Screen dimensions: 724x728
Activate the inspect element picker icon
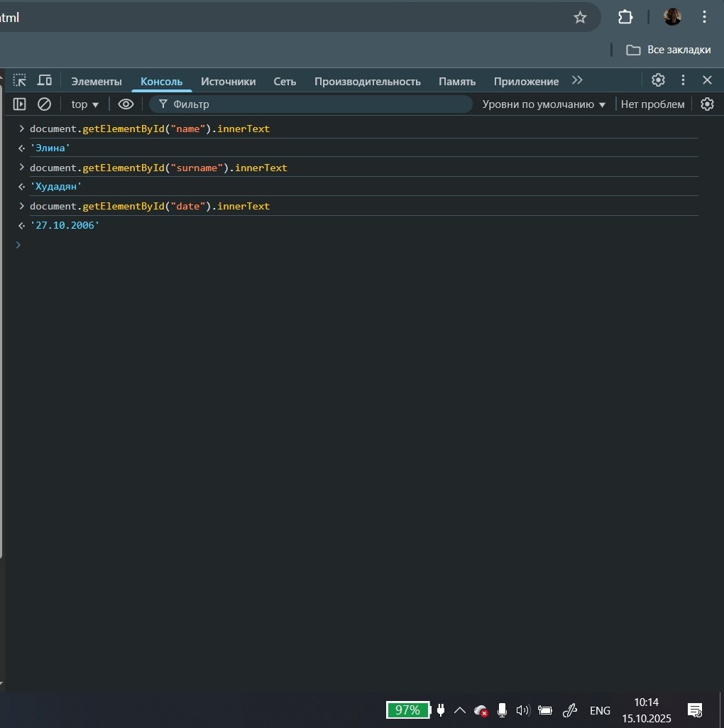point(20,80)
